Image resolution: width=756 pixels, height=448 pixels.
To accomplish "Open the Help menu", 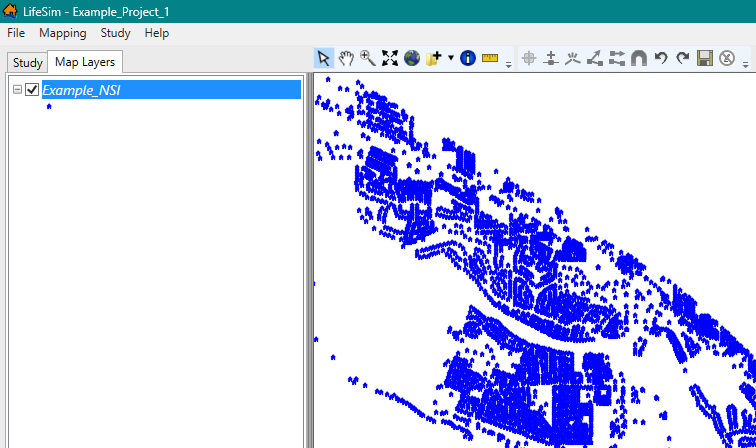I will tap(157, 33).
